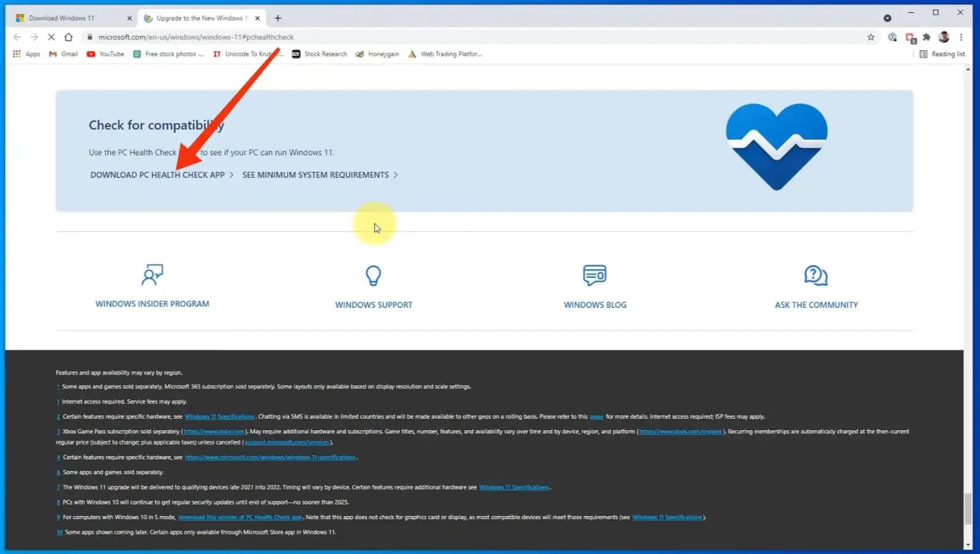This screenshot has height=554, width=980.
Task: Open the Unicode To Kruti bookmark
Action: [247, 54]
